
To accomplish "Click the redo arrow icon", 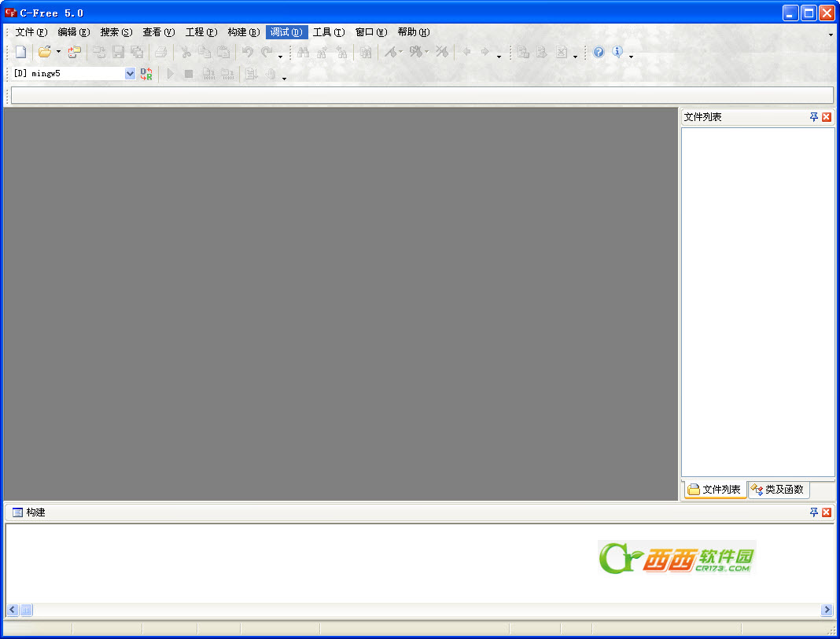I will pos(267,52).
